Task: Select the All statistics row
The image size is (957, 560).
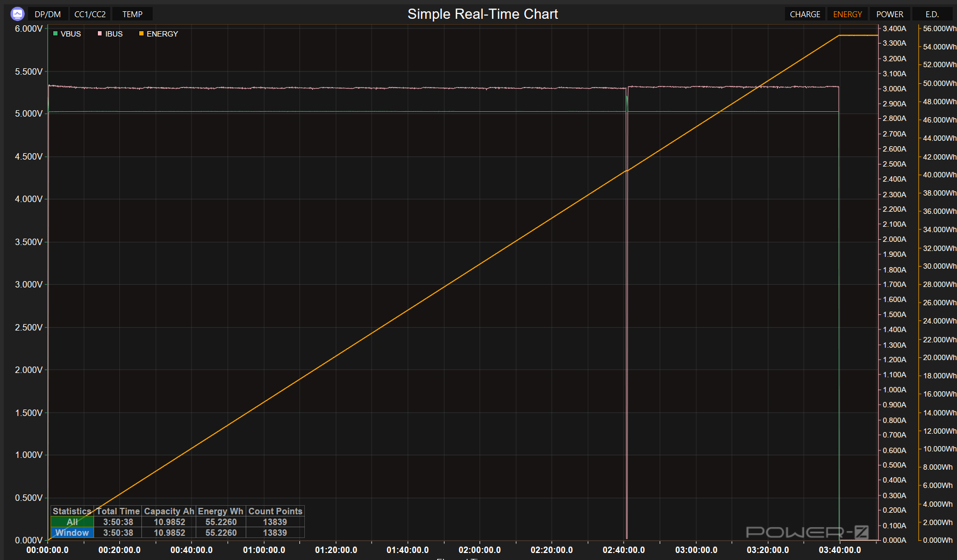Action: pos(72,522)
